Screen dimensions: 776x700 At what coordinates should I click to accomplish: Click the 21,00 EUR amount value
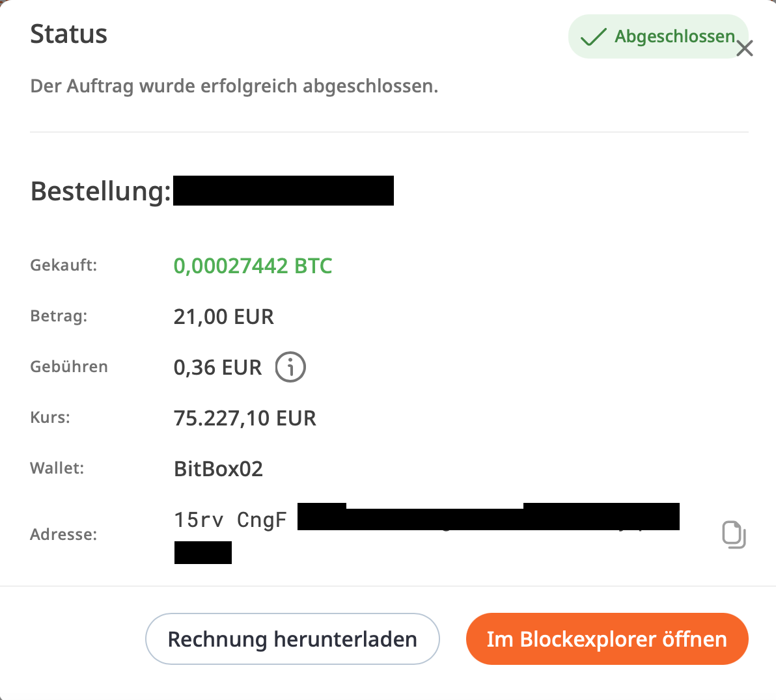click(x=223, y=317)
